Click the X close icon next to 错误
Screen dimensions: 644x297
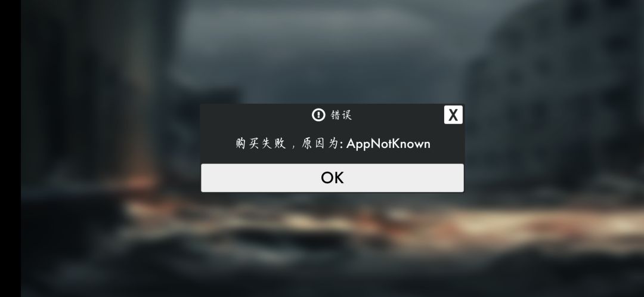pos(453,115)
